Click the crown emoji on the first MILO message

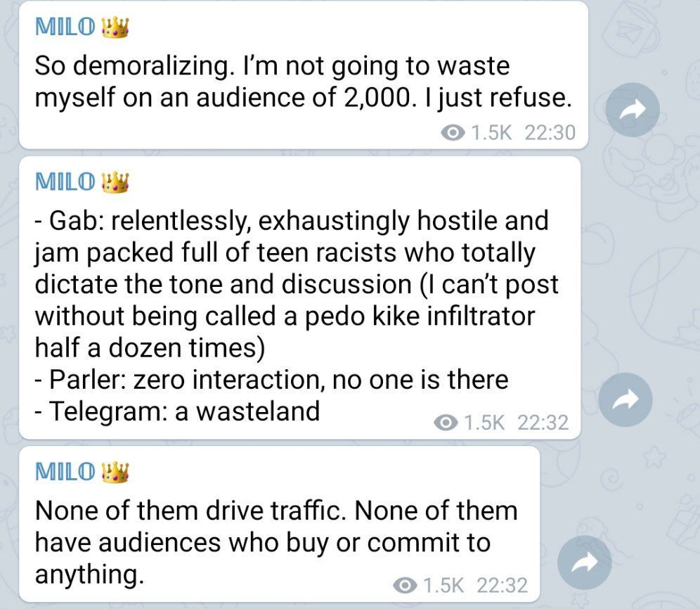[116, 27]
